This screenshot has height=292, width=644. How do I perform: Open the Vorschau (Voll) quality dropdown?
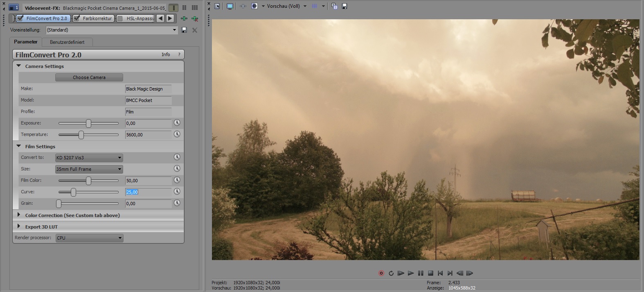click(x=287, y=6)
